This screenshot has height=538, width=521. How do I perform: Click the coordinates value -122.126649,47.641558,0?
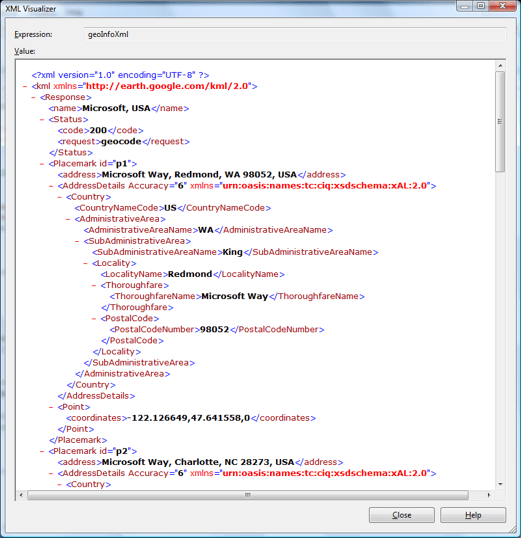click(188, 418)
